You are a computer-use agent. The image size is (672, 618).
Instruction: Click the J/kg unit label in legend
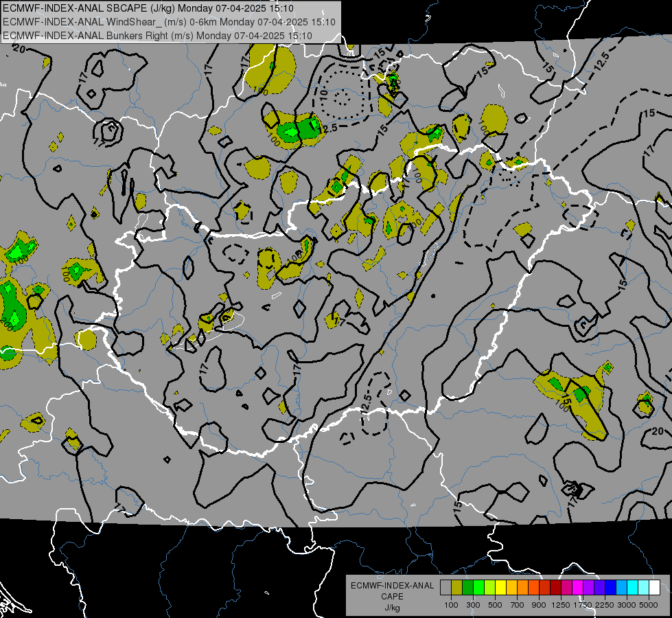pos(392,608)
